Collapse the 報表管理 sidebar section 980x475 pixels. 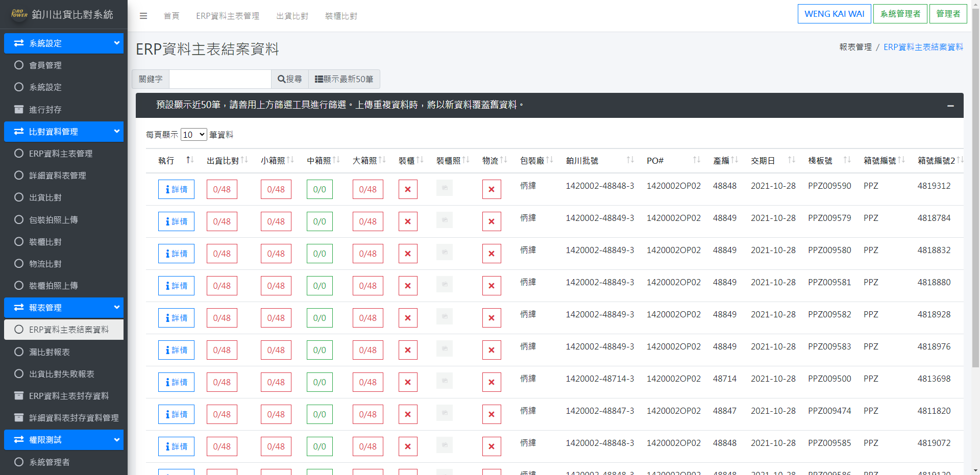[x=64, y=308]
